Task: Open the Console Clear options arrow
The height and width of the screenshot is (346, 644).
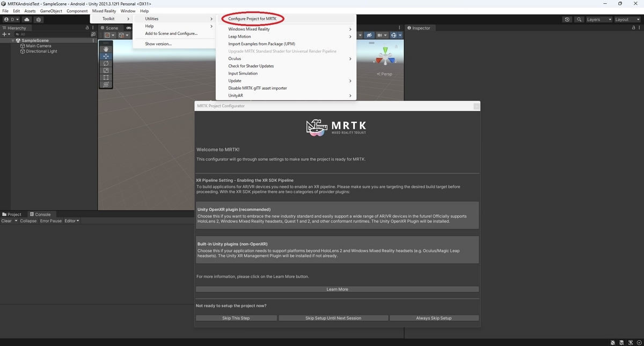Action: (16, 221)
